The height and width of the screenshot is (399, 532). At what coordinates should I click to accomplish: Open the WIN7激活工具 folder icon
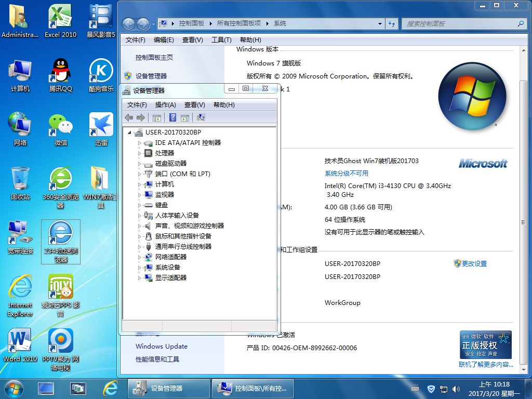pos(100,188)
